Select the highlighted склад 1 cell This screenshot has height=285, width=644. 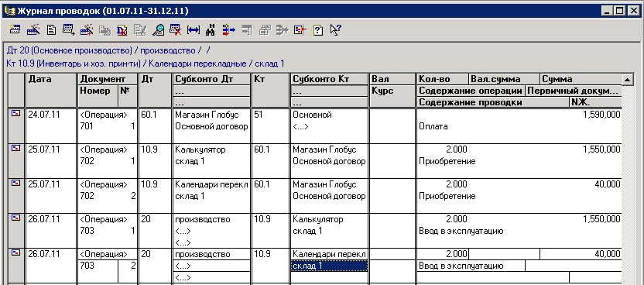(x=330, y=266)
